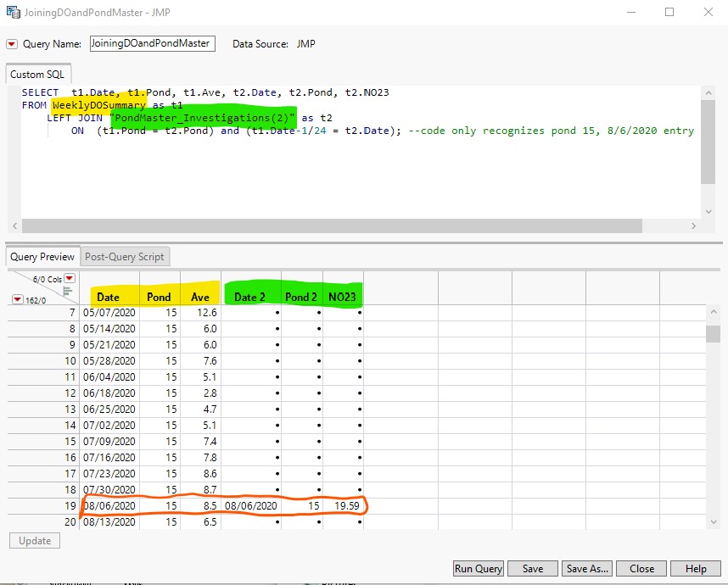Select the NO23 column header
Image resolution: width=728 pixels, height=585 pixels.
(343, 297)
